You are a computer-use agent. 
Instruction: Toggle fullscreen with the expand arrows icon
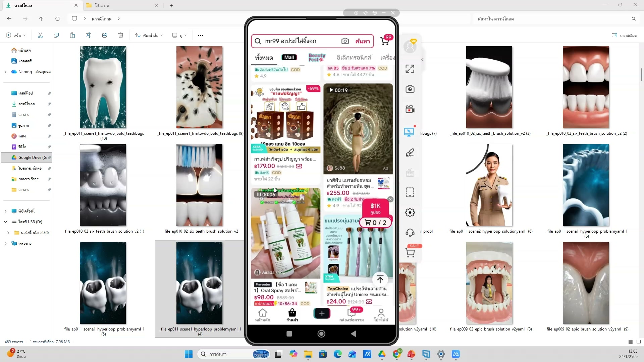(x=410, y=69)
